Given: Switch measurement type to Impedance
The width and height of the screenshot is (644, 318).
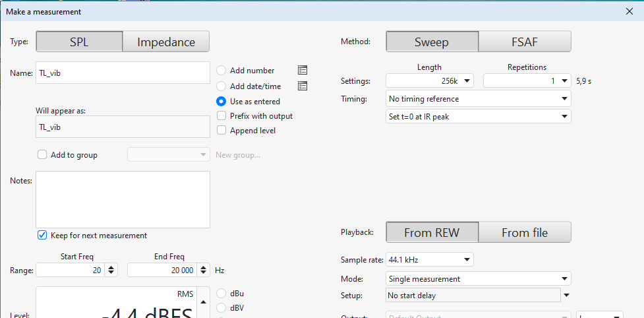Looking at the screenshot, I should point(166,42).
